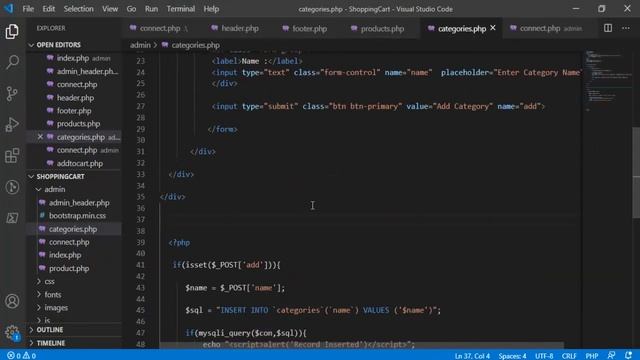The height and width of the screenshot is (360, 640).
Task: Change file encoding UTF-8
Action: (544, 356)
